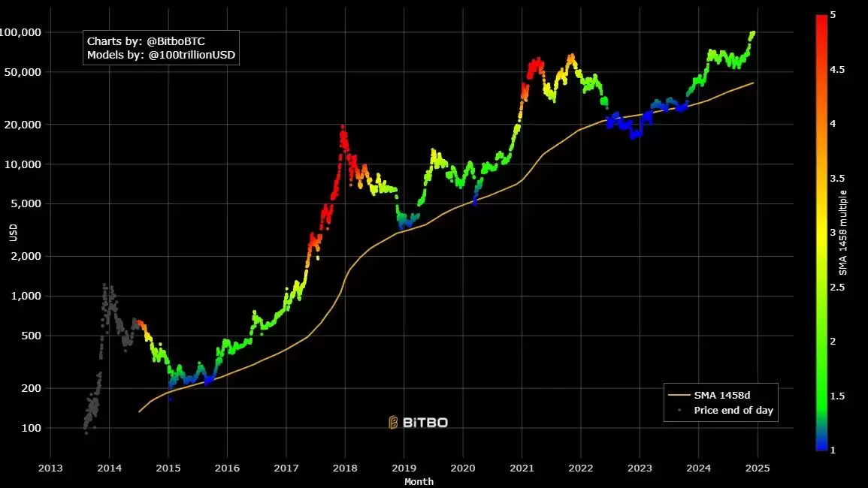This screenshot has height=488, width=868.
Task: Click the orange SMA 1458d line legend marker
Action: point(679,394)
